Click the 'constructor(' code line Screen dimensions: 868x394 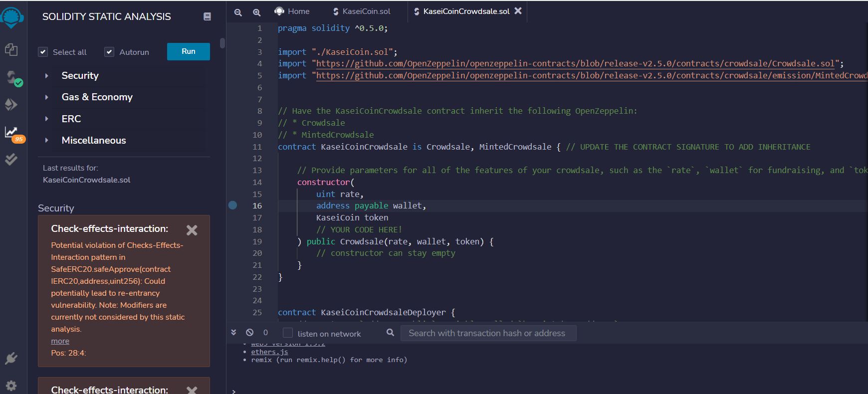point(325,182)
